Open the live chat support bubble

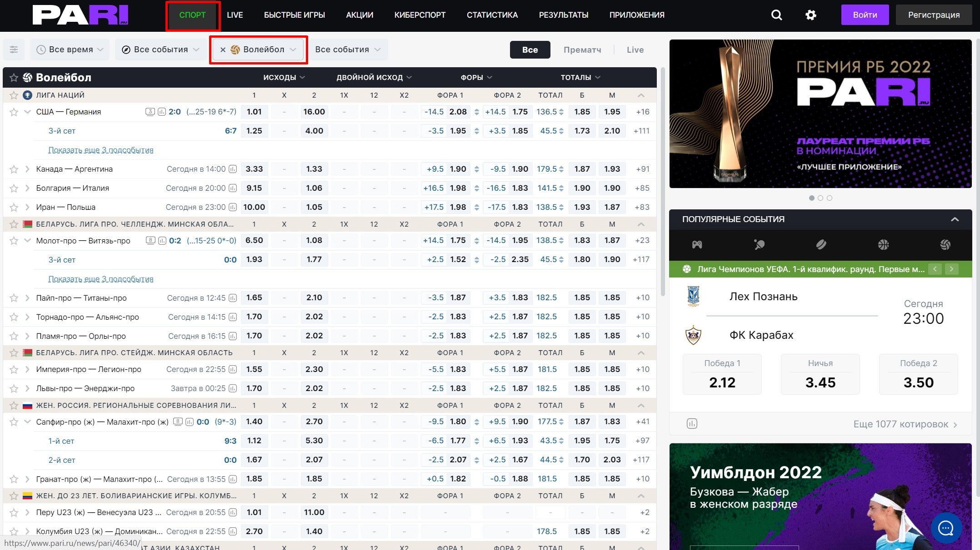pos(946,528)
